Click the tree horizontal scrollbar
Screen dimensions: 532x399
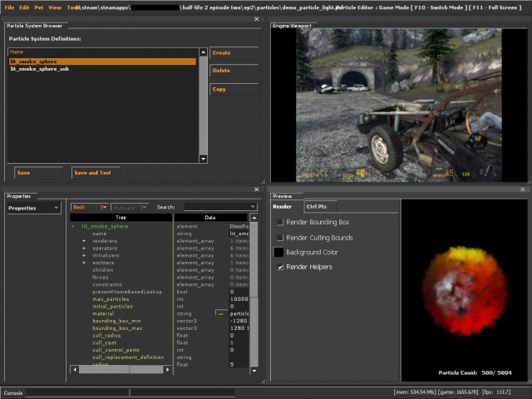[121, 369]
